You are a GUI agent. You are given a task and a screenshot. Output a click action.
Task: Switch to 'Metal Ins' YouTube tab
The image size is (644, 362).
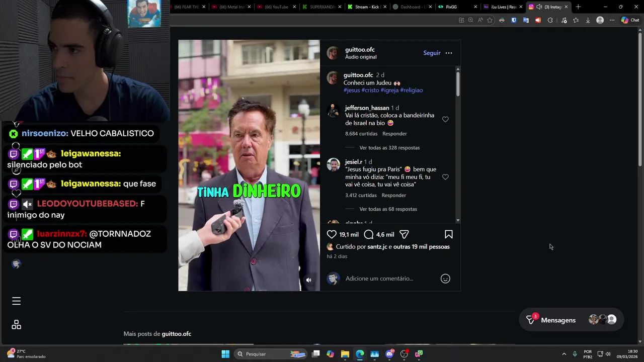[230, 7]
